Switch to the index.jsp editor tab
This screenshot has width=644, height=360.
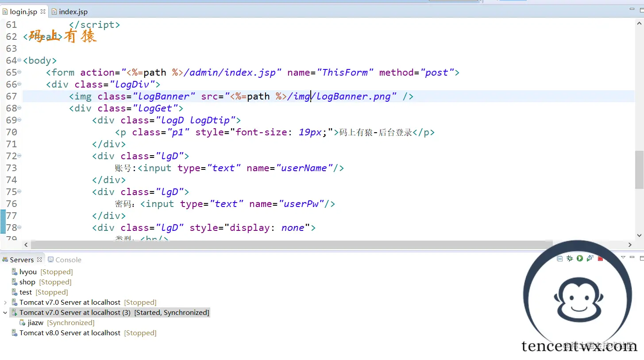[69, 12]
